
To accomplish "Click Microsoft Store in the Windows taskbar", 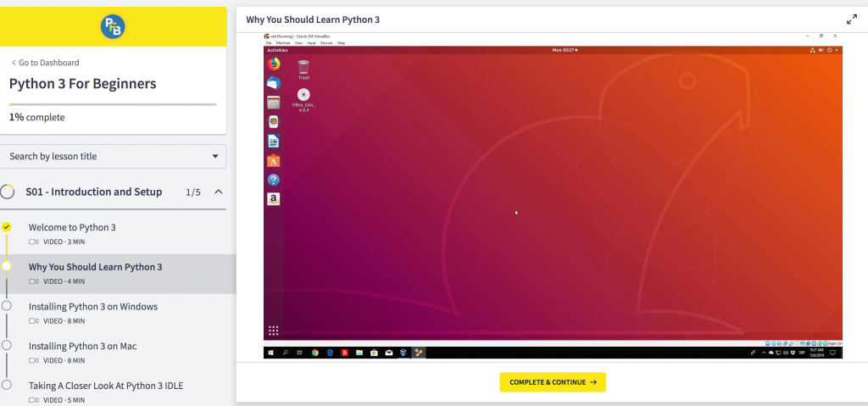I will [374, 353].
